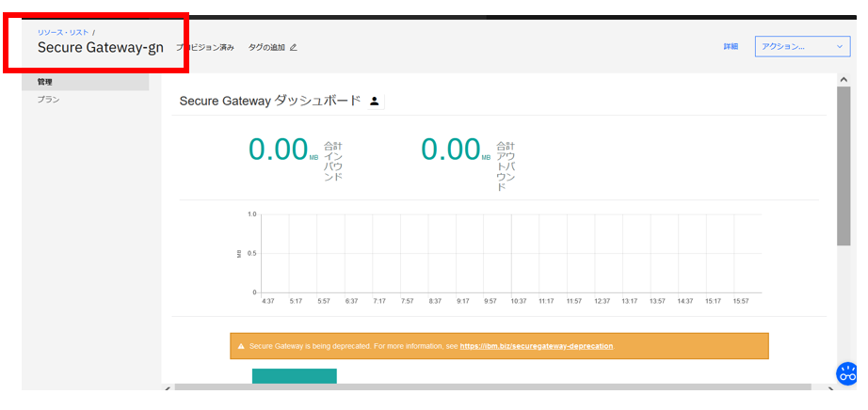Click the Secure Gateway-gn resource title
868x410 pixels.
(x=101, y=48)
